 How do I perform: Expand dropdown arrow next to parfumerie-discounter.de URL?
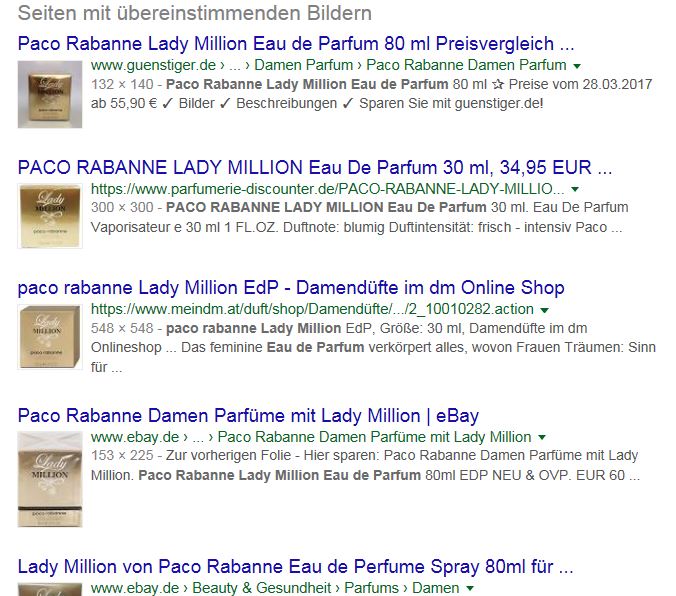point(575,189)
